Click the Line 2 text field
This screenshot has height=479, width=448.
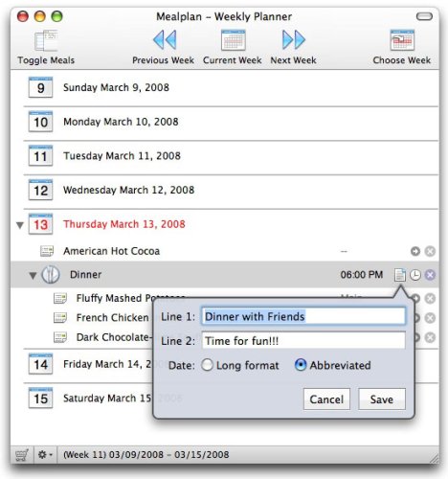pyautogui.click(x=303, y=341)
